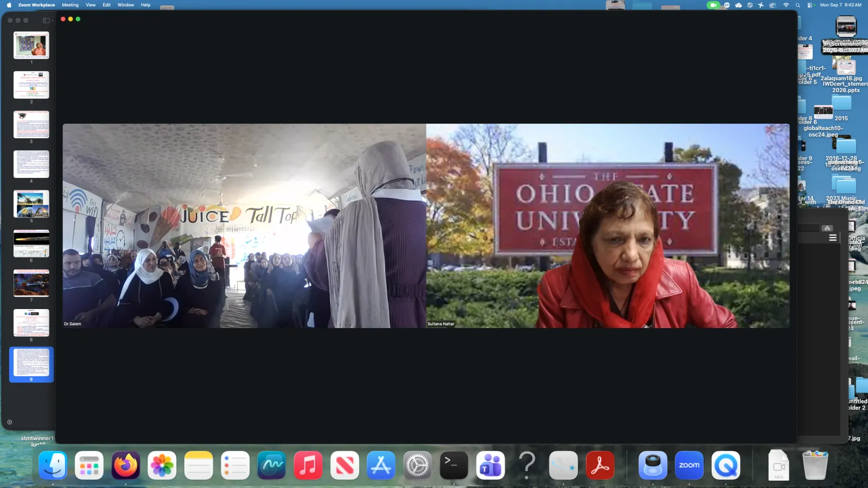Open Microsoft Teams from the Dock

490,465
